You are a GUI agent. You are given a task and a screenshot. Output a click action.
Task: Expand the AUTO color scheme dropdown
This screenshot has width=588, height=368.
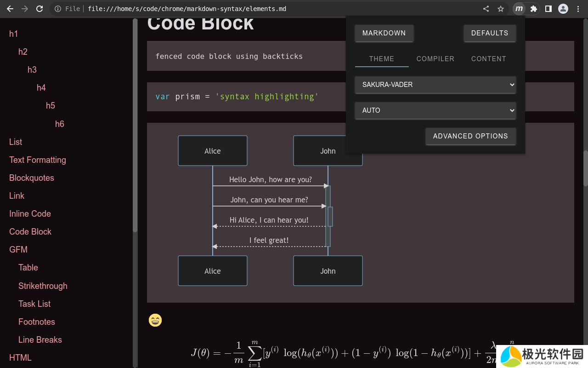[x=435, y=110]
